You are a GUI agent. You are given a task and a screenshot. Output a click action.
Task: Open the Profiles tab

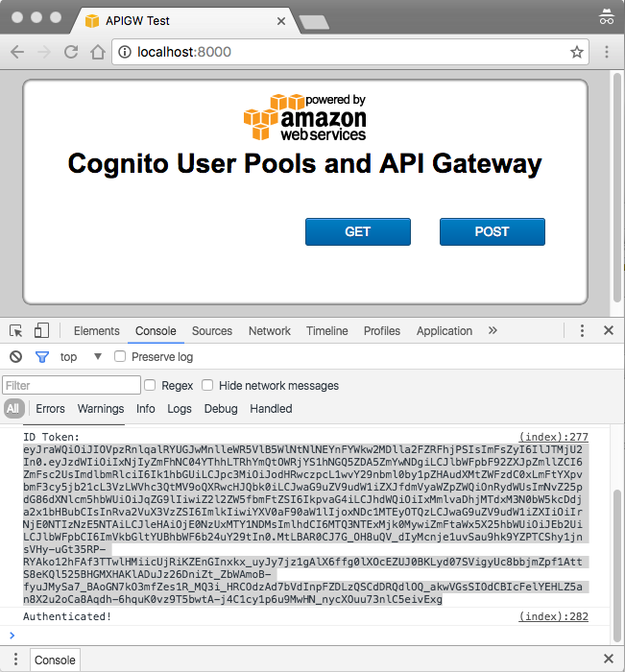click(382, 331)
